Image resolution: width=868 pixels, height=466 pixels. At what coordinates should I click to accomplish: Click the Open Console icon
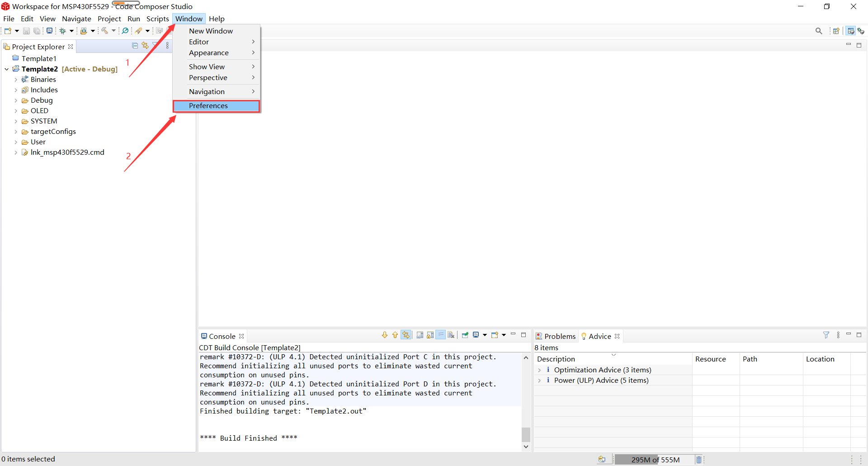pos(495,335)
